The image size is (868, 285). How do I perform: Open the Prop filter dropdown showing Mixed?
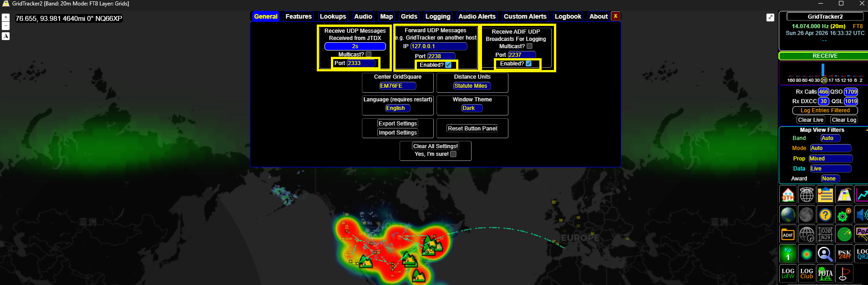830,159
